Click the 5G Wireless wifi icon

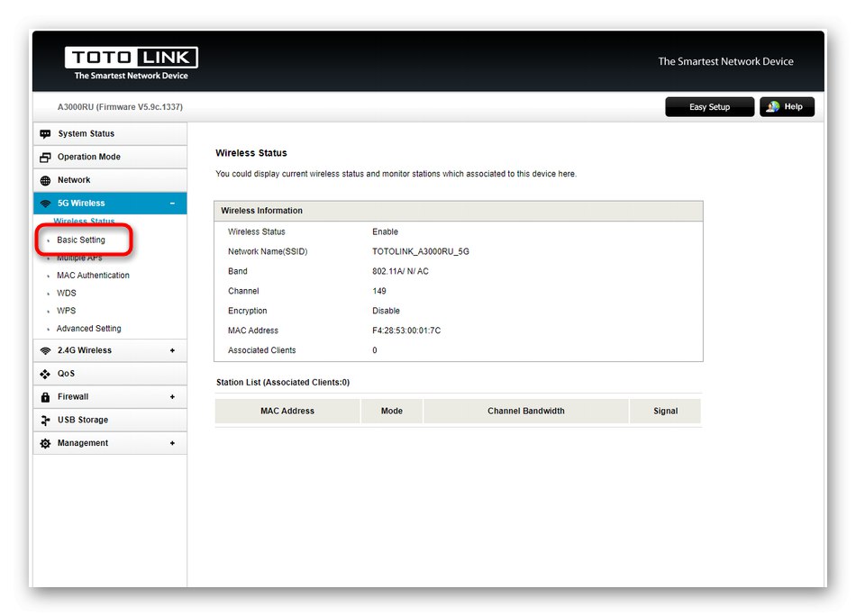45,204
